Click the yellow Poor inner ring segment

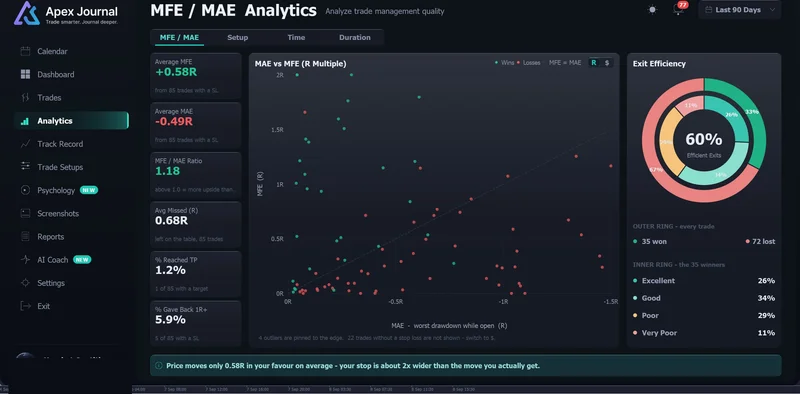click(x=666, y=143)
